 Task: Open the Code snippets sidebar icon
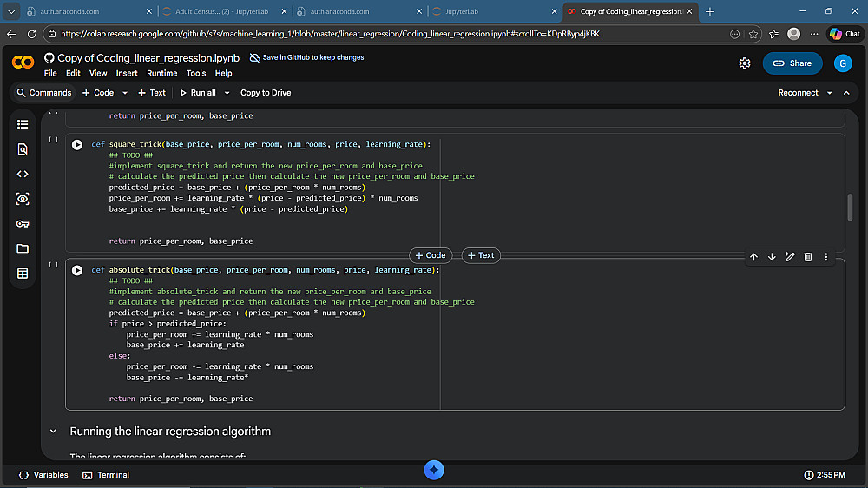coord(23,174)
